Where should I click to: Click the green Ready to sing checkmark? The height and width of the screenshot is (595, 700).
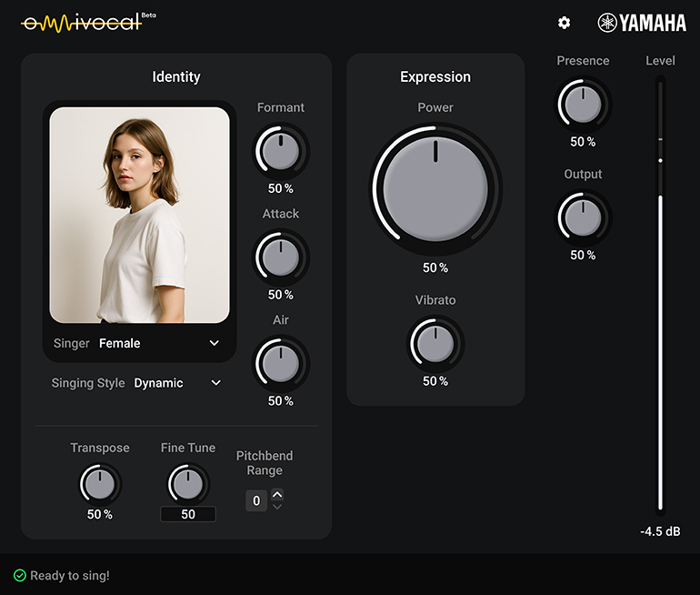[x=20, y=576]
